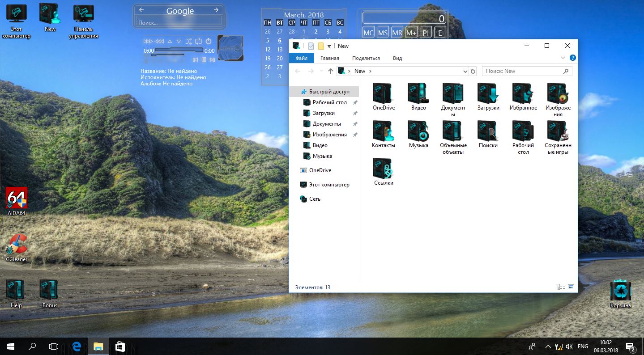
Task: Open the Файл ribbon tab
Action: click(x=301, y=58)
